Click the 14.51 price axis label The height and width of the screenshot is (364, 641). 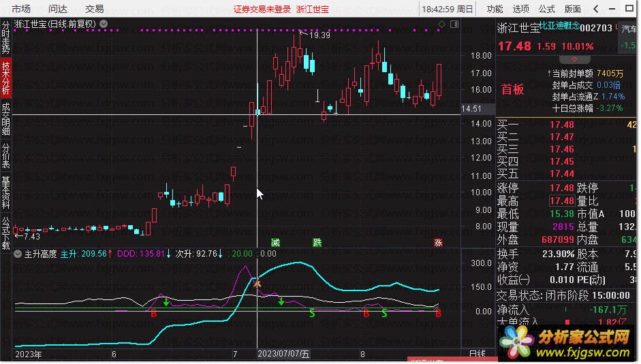(x=471, y=109)
